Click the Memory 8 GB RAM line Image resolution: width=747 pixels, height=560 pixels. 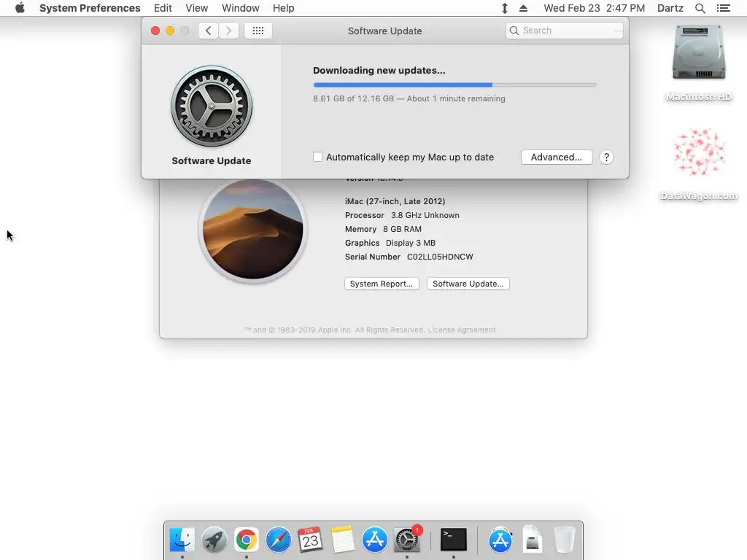coord(383,229)
